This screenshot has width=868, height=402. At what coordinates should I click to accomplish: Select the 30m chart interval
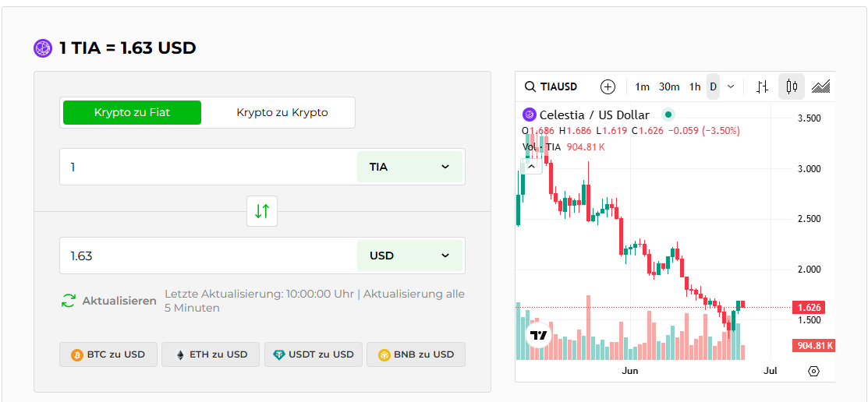669,86
